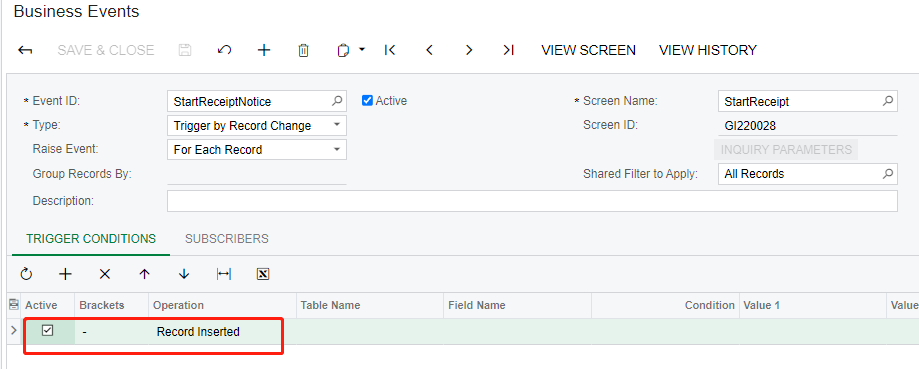Toggle the Active checkbox in the header
The width and height of the screenshot is (919, 369).
tap(367, 100)
